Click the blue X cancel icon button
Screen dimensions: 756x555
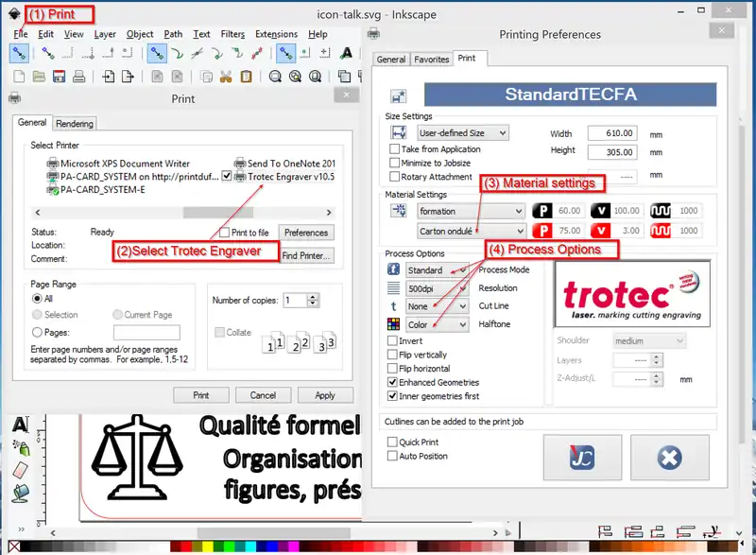pyautogui.click(x=669, y=459)
